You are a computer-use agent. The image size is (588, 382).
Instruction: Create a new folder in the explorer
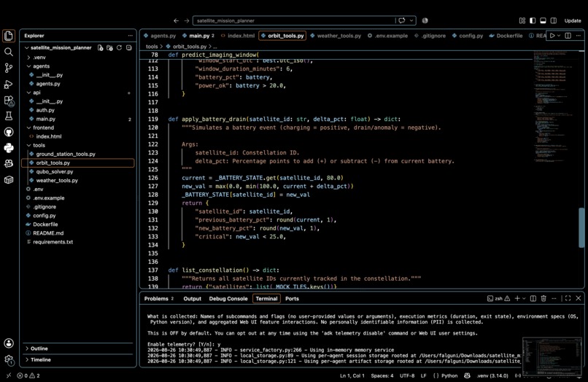click(109, 47)
